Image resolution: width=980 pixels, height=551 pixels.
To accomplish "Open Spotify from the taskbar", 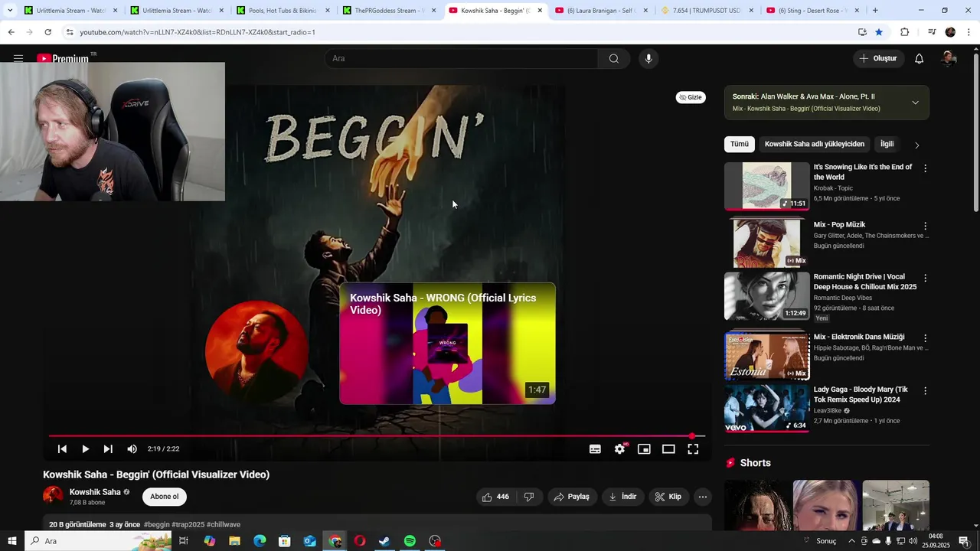I will (x=410, y=541).
